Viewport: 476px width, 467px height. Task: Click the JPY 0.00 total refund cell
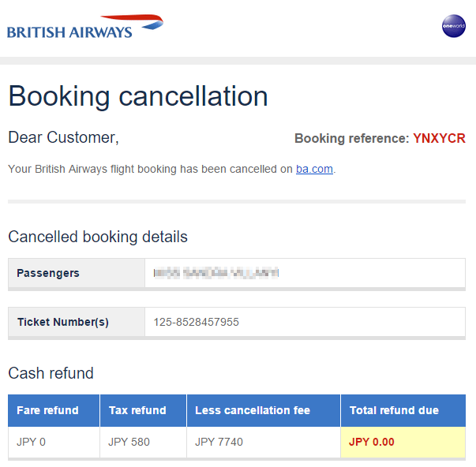(x=403, y=442)
